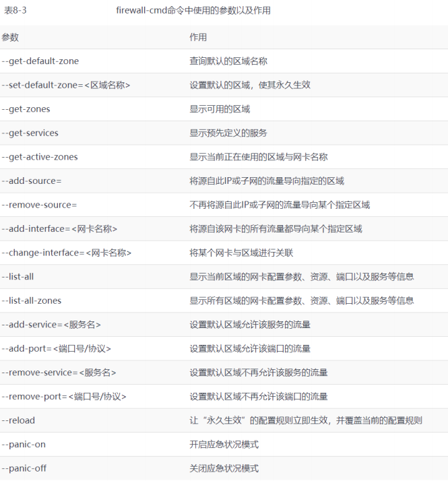Click description 设置默认区域不再允许该服务的流量
Image resolution: width=448 pixels, height=481 pixels.
[x=259, y=373]
